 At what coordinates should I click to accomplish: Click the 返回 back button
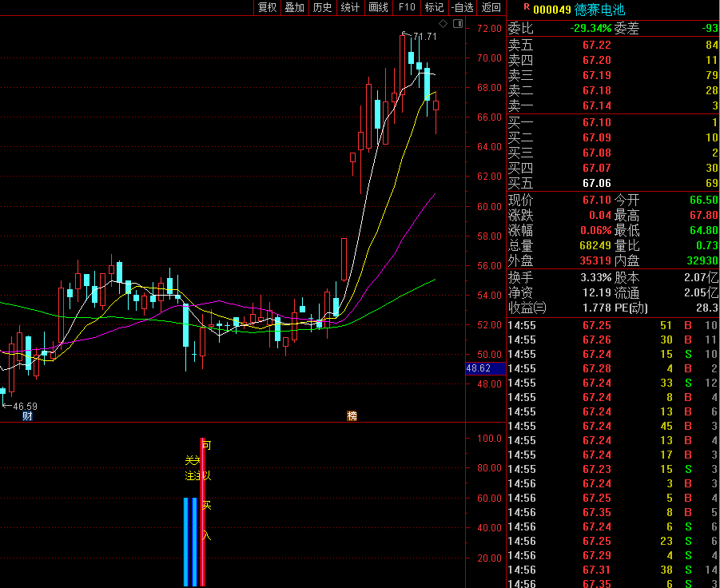491,7
